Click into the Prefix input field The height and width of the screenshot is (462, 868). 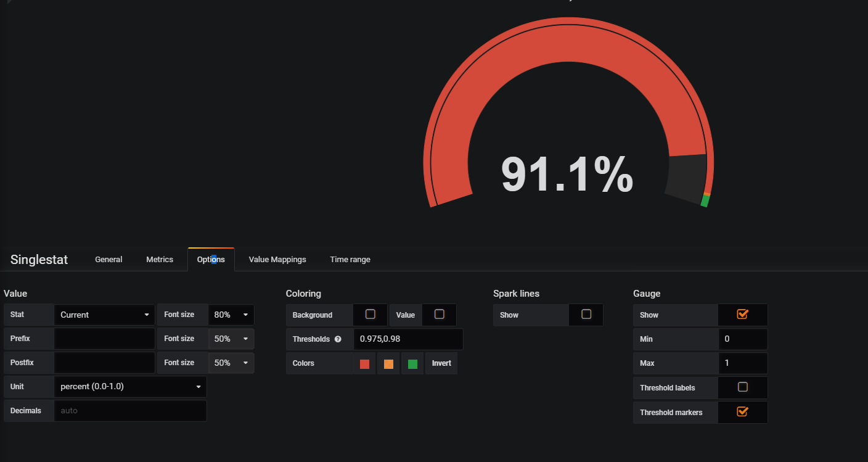105,339
